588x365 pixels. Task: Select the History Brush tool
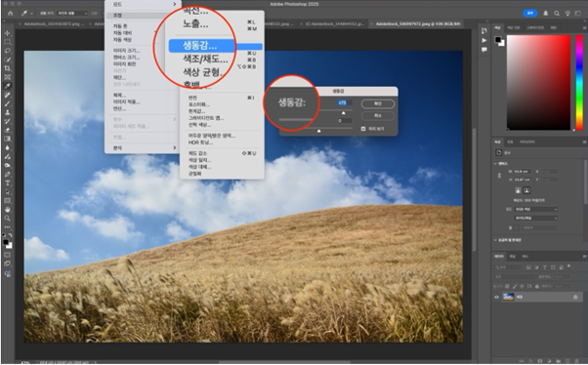pyautogui.click(x=7, y=121)
